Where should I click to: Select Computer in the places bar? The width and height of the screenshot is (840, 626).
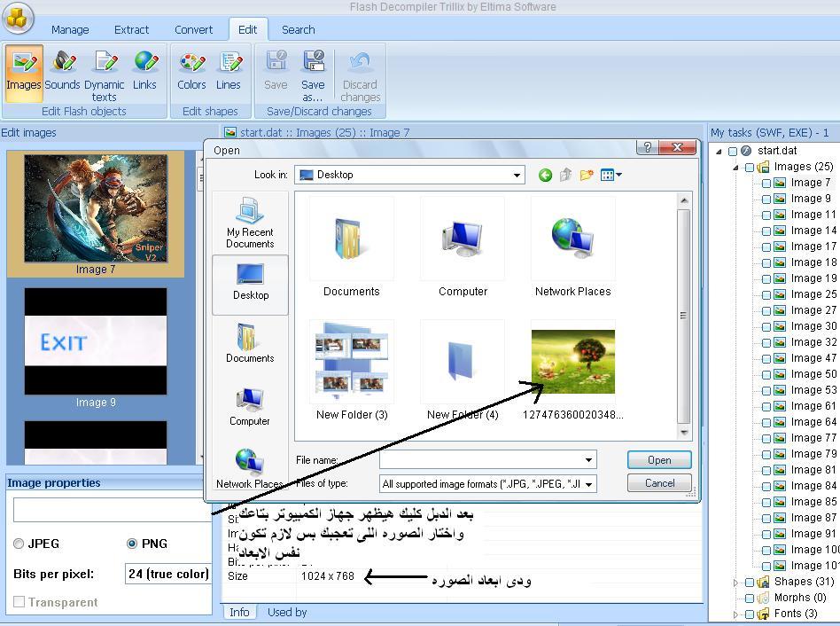[250, 406]
